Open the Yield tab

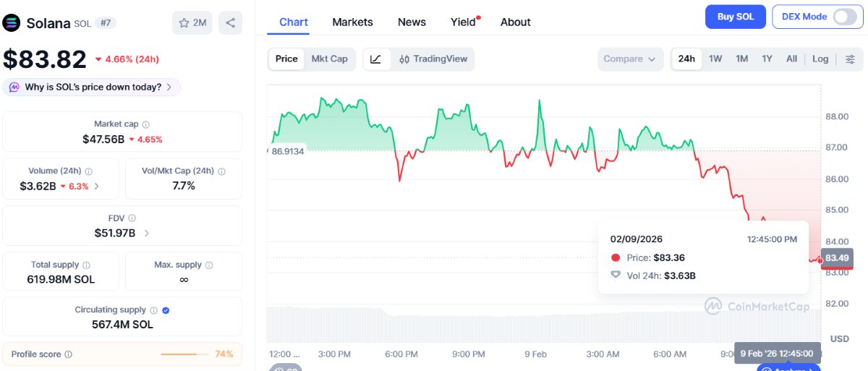click(464, 22)
